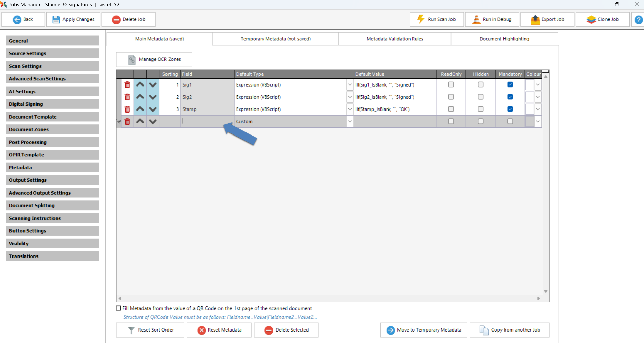Open the Colour dropdown for Sig2

tap(538, 97)
